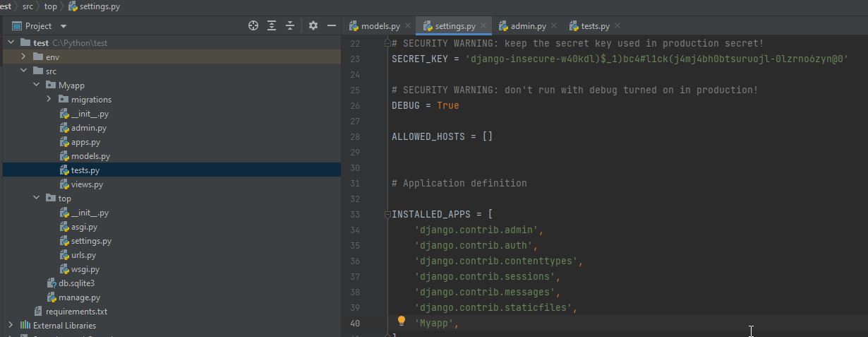Viewport: 868px width, 337px height.
Task: Switch to the models.py tab
Action: click(375, 26)
